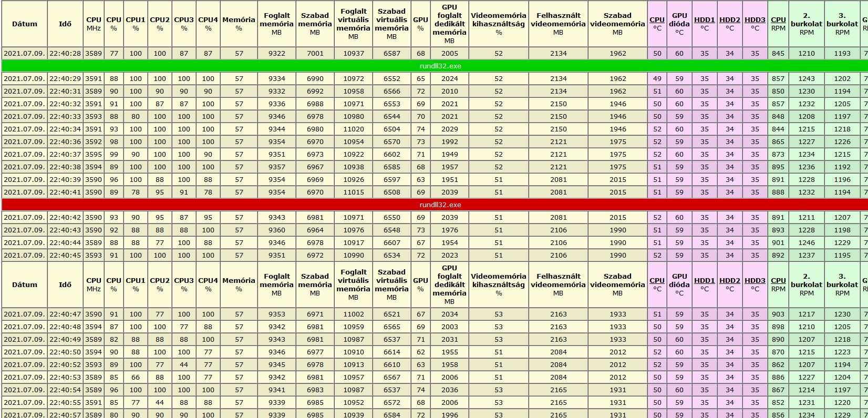Click the used memory value 9357
Viewport: 868px width, 418px height.
(x=276, y=167)
